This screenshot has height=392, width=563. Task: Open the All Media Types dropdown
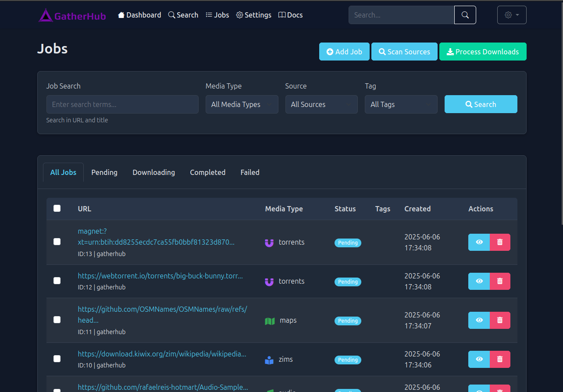[242, 104]
